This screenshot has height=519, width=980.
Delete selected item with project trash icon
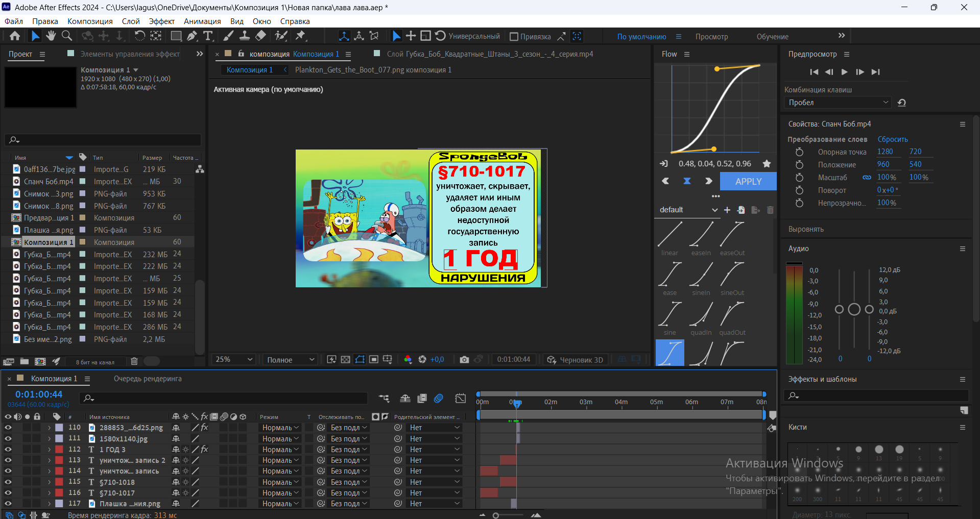click(134, 361)
